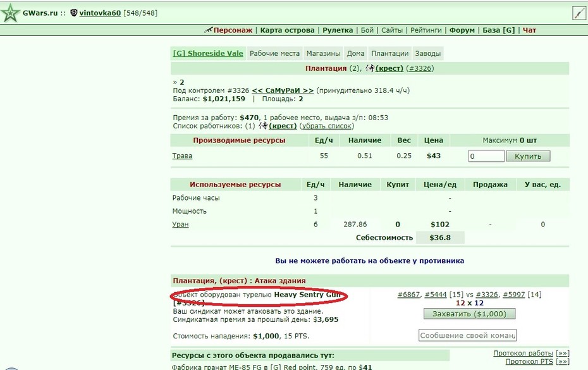Click Синдикатная премия value $3,695

(326, 319)
